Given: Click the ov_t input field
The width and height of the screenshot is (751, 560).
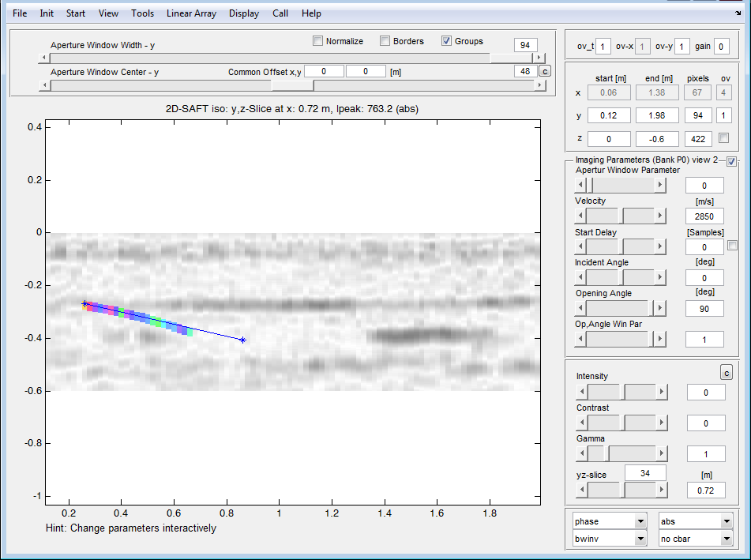Looking at the screenshot, I should pos(603,46).
